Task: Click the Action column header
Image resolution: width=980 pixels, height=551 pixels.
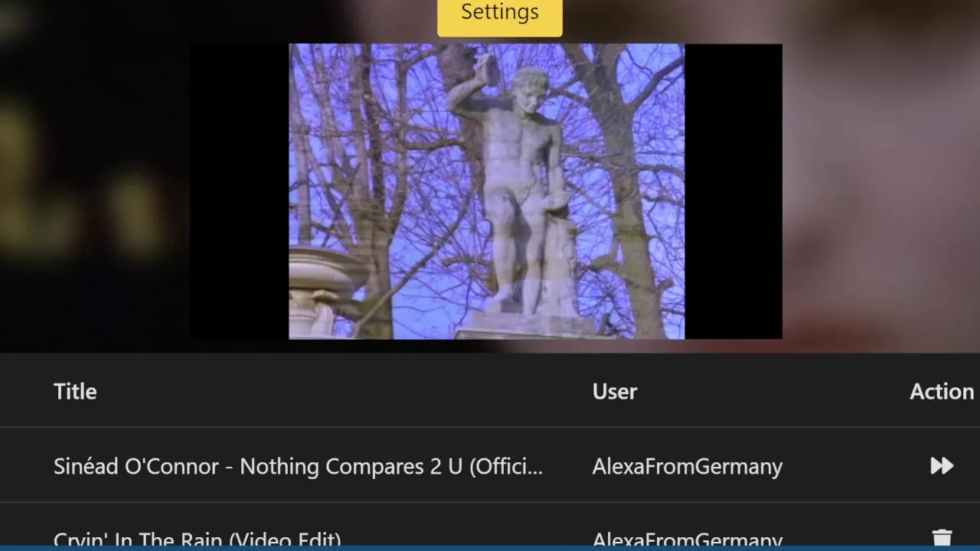Action: (x=942, y=391)
